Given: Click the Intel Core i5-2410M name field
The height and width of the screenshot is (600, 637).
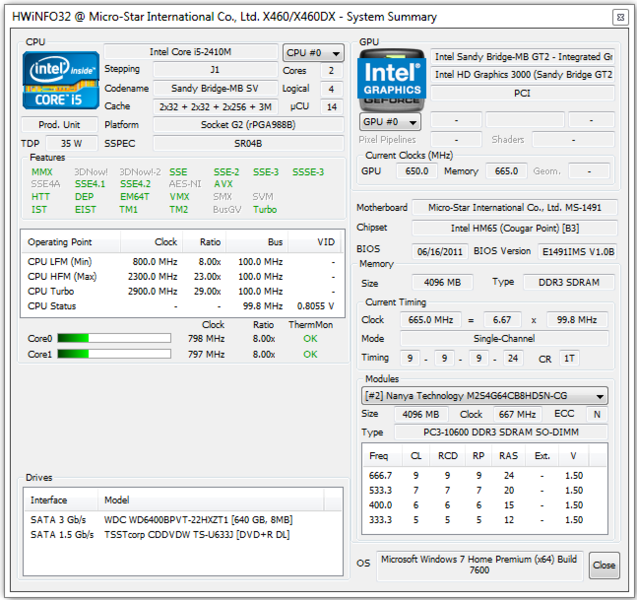Looking at the screenshot, I should pyautogui.click(x=191, y=52).
